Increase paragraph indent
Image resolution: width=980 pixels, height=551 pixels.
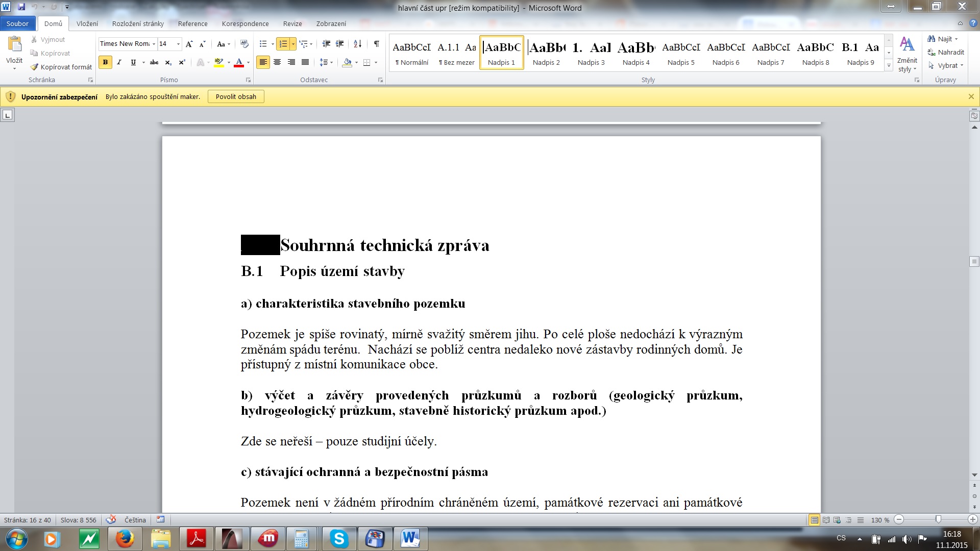point(339,44)
